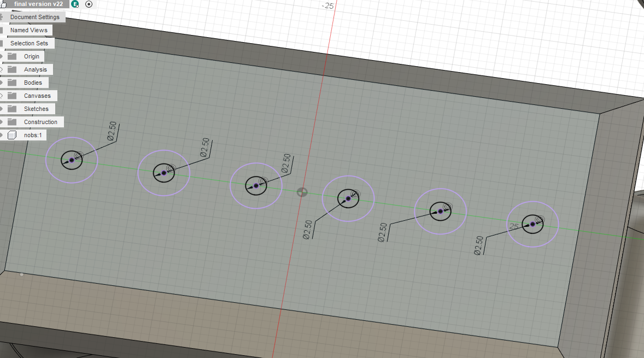Select the Sketches label in browser
The image size is (644, 358).
pos(36,109)
